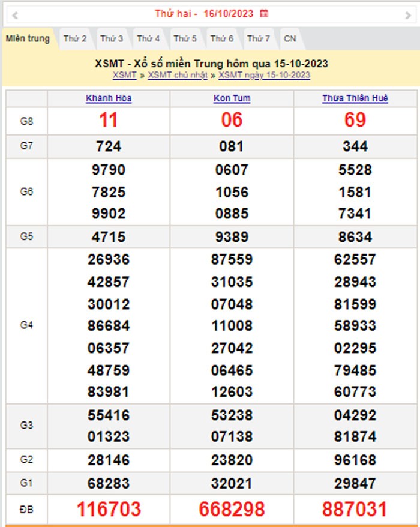Open the Khánh Hòa province link
This screenshot has width=420, height=527.
tap(109, 98)
